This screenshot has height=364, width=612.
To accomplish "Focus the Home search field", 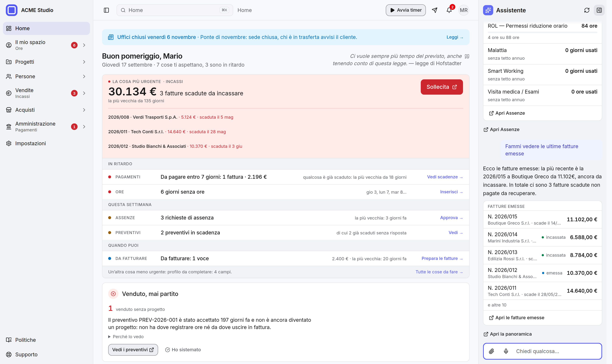I will (x=174, y=10).
